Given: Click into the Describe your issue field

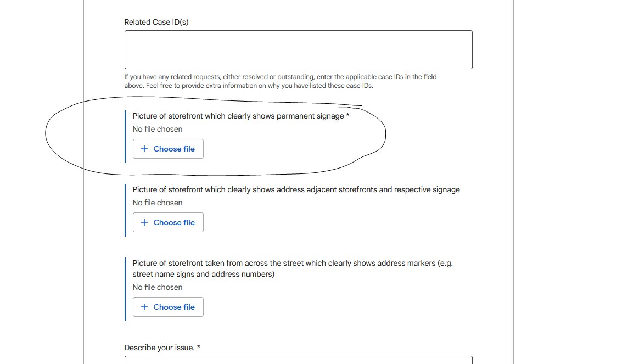Looking at the screenshot, I should point(299,360).
